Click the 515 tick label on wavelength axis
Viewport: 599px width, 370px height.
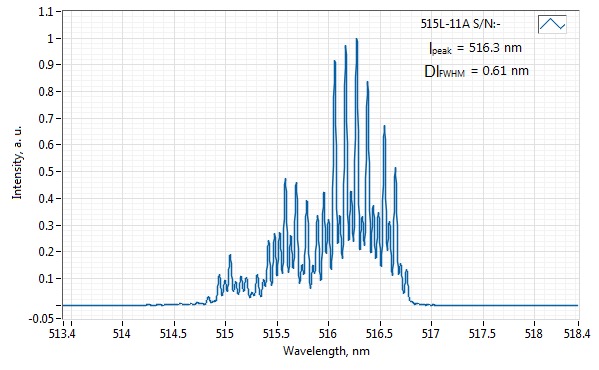pyautogui.click(x=225, y=334)
